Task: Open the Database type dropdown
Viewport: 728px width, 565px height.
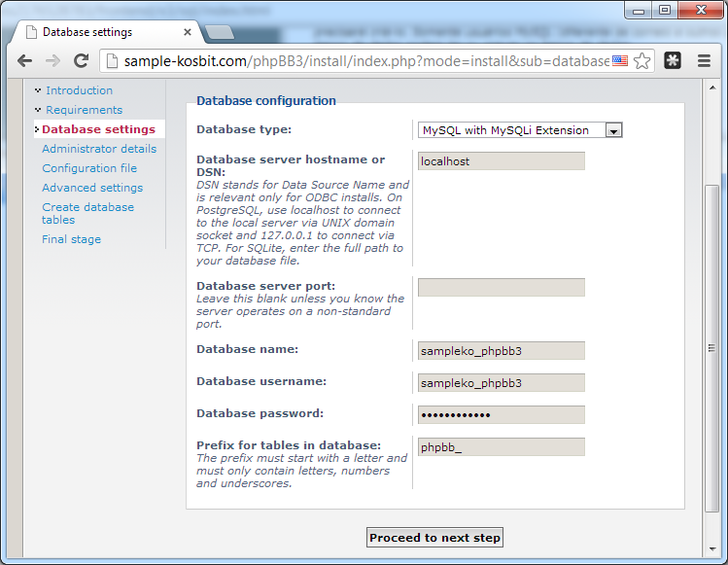Action: 520,130
